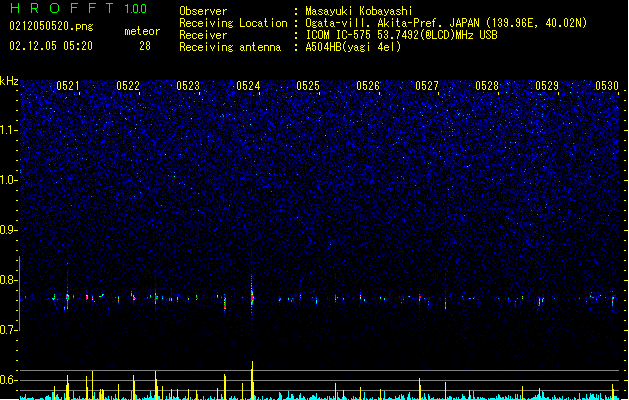Click the kHz axis unit label

pos(9,81)
